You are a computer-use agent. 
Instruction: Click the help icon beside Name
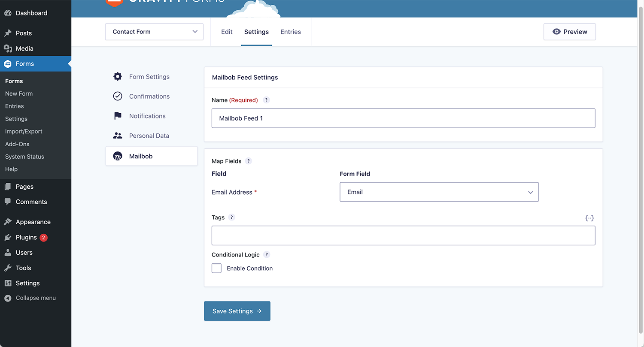click(x=266, y=100)
